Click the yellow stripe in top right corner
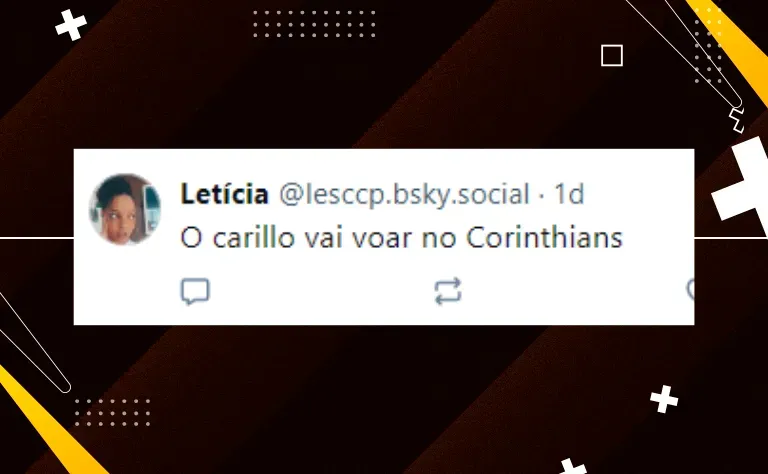Image resolution: width=768 pixels, height=474 pixels. [x=732, y=44]
